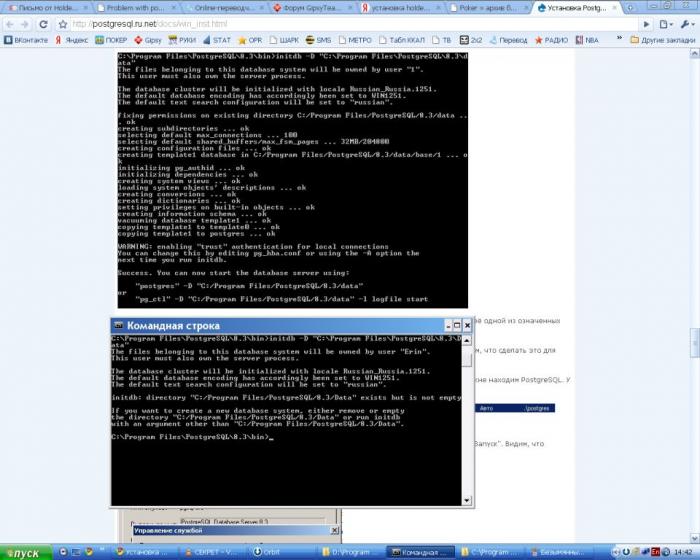Click the Go arrow next to address bar
Screen dimensions: 700x560
point(646,24)
